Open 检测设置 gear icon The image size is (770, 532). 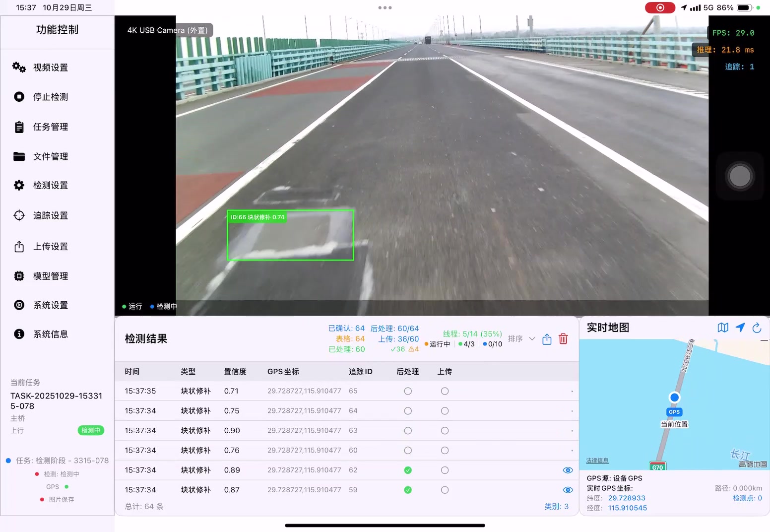[19, 185]
